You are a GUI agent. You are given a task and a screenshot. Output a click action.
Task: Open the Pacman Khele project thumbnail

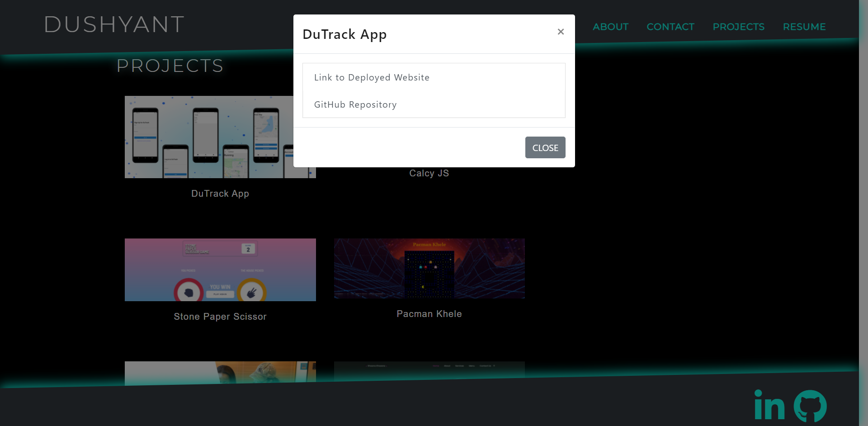pyautogui.click(x=429, y=269)
